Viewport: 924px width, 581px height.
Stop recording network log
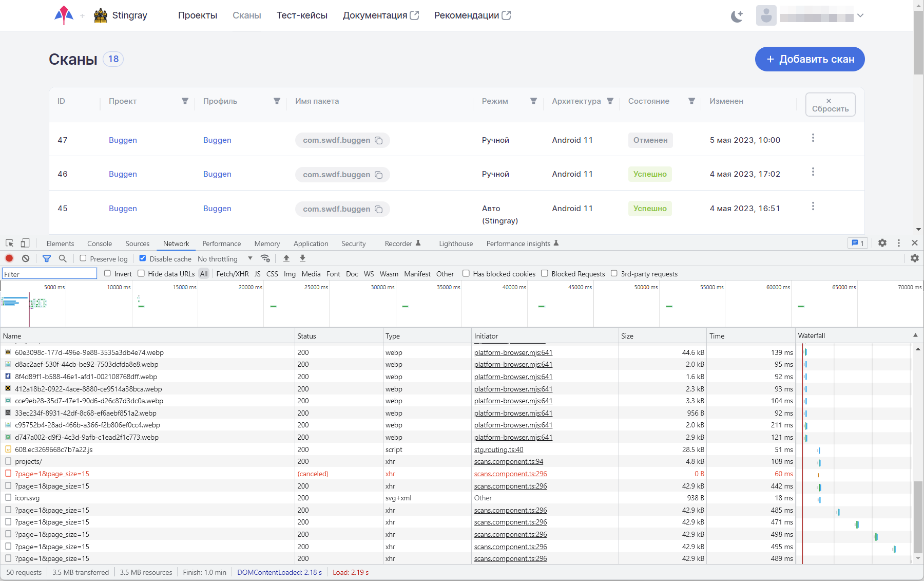(9, 258)
